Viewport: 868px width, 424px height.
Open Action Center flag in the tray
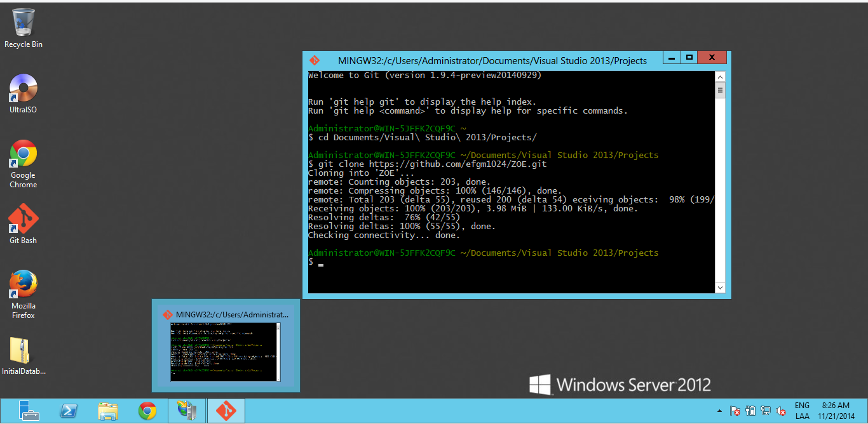(x=735, y=411)
